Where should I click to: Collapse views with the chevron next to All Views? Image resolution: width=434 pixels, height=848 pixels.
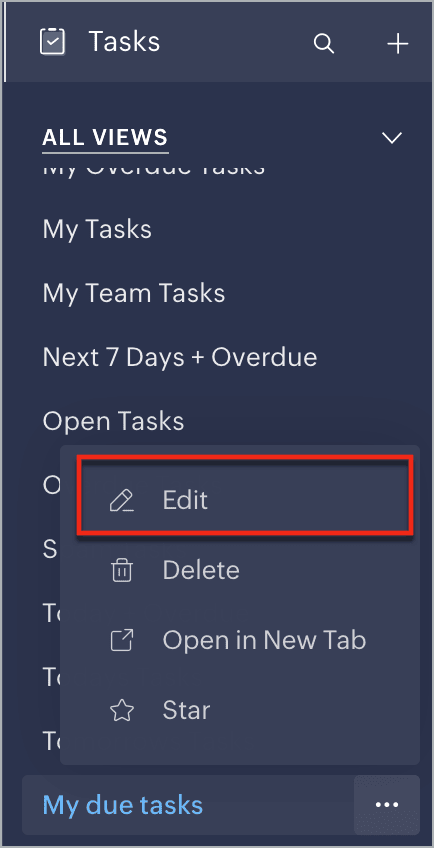pyautogui.click(x=392, y=137)
